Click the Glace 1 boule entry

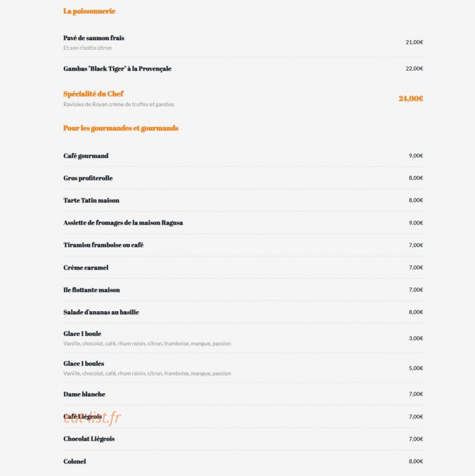82,334
